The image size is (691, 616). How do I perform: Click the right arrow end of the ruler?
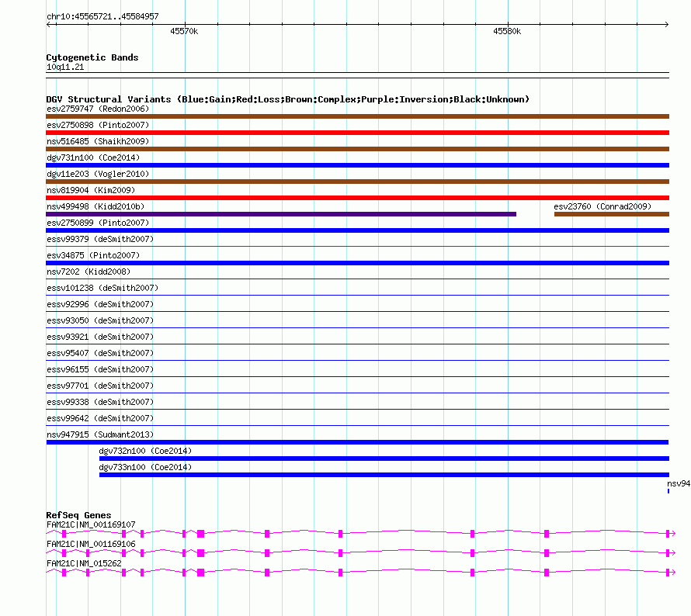click(x=666, y=24)
